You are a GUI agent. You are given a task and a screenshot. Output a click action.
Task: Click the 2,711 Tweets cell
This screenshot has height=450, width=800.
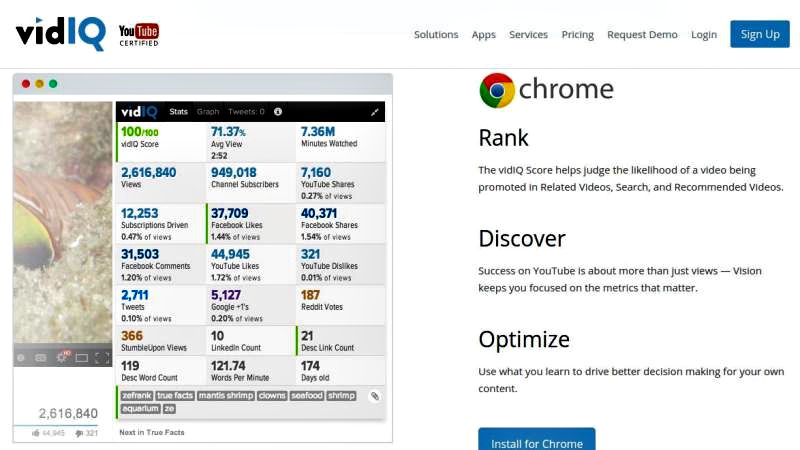point(161,306)
